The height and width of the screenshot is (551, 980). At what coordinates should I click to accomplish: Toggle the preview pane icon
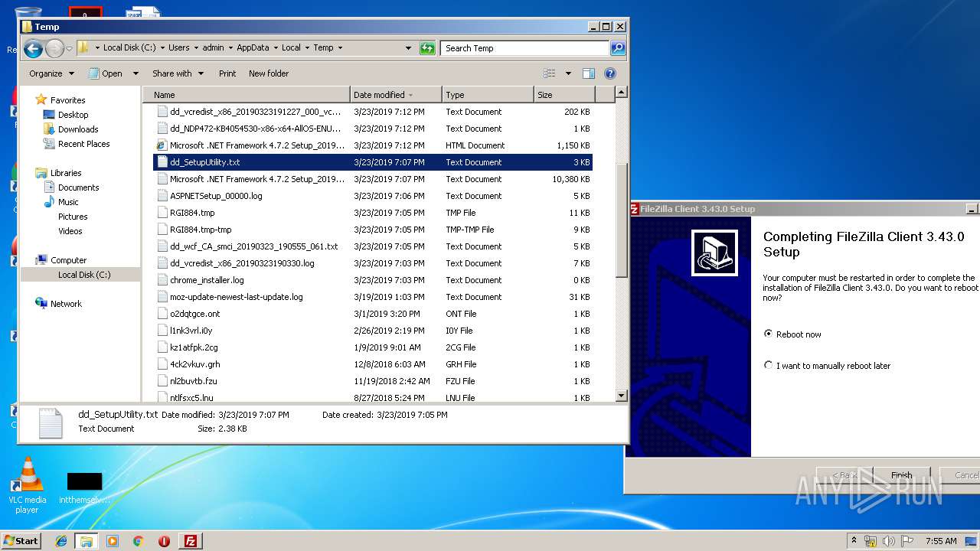click(589, 73)
